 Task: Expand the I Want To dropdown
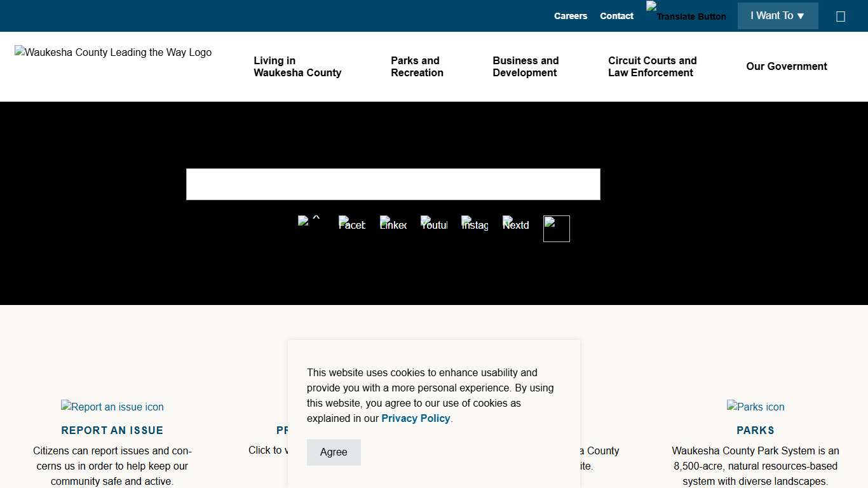click(x=777, y=16)
